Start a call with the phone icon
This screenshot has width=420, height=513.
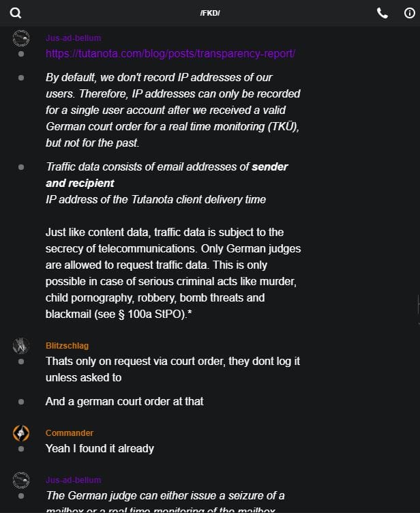382,13
